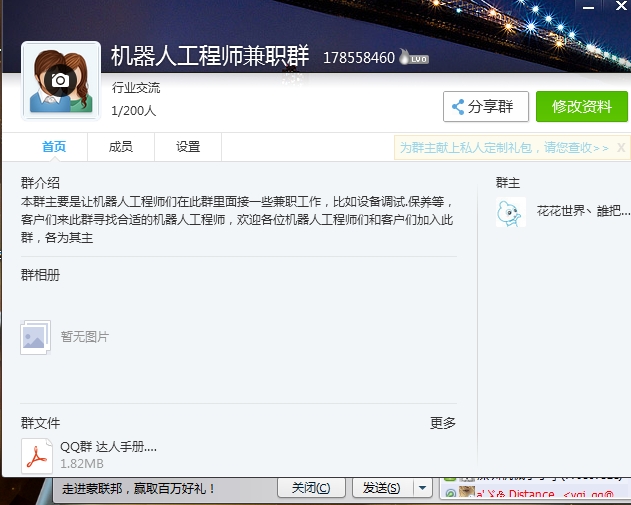Click 更多 to view more group files

pos(442,423)
